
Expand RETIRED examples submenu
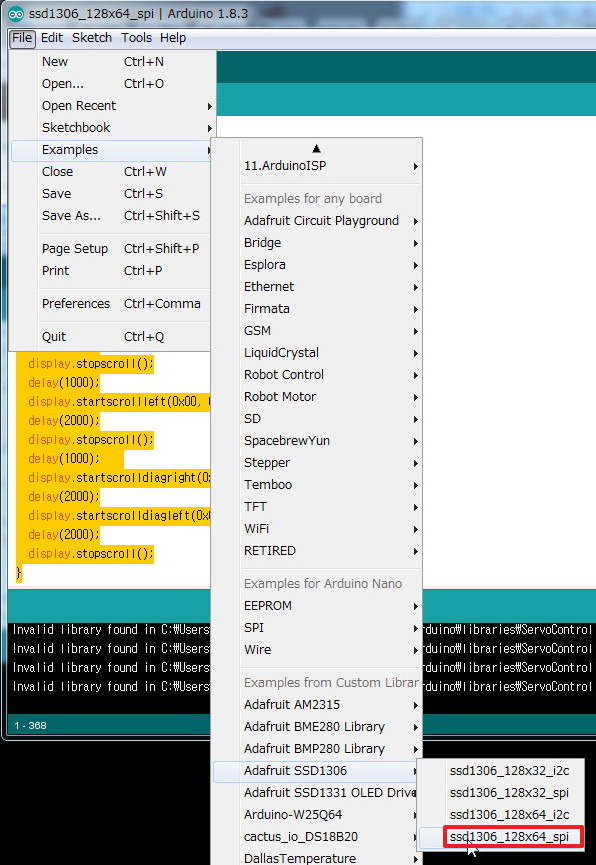317,551
